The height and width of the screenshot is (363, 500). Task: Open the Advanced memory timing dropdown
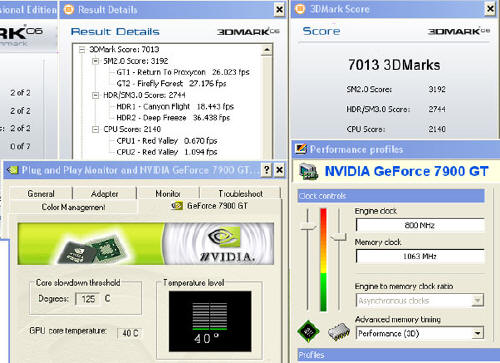[x=477, y=333]
